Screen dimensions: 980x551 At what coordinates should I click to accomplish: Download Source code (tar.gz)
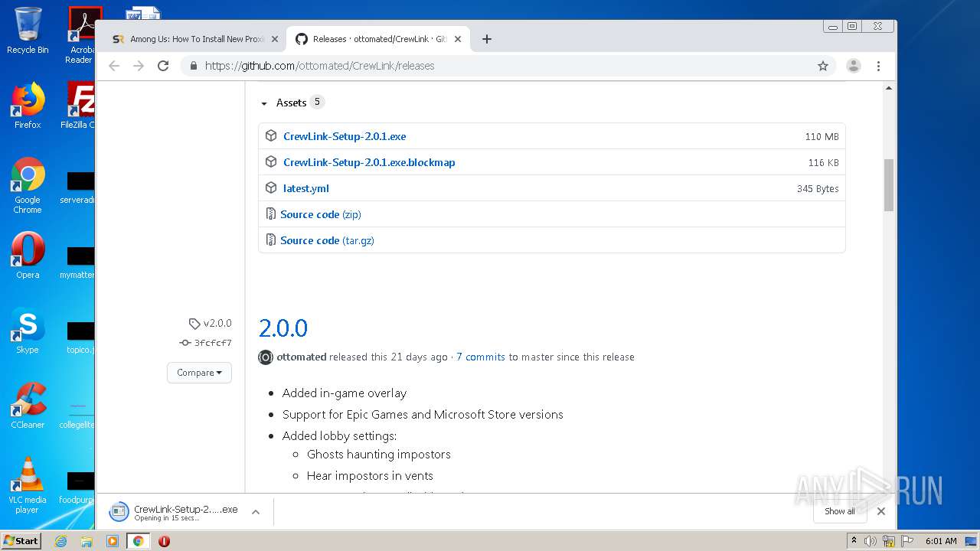(x=327, y=240)
